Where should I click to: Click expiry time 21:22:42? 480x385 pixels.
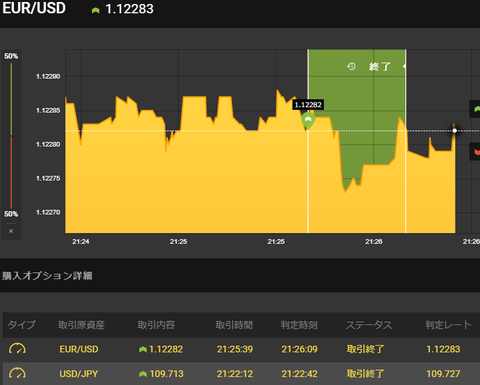click(x=299, y=374)
